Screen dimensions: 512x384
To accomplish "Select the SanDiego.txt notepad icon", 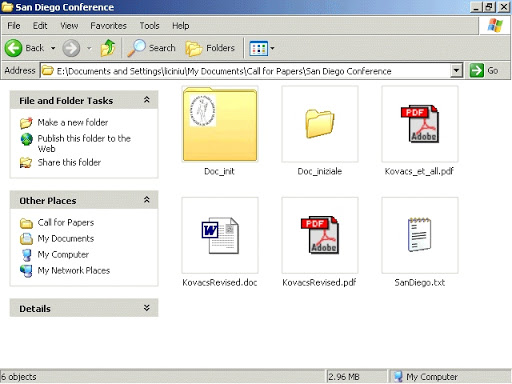I will [420, 235].
